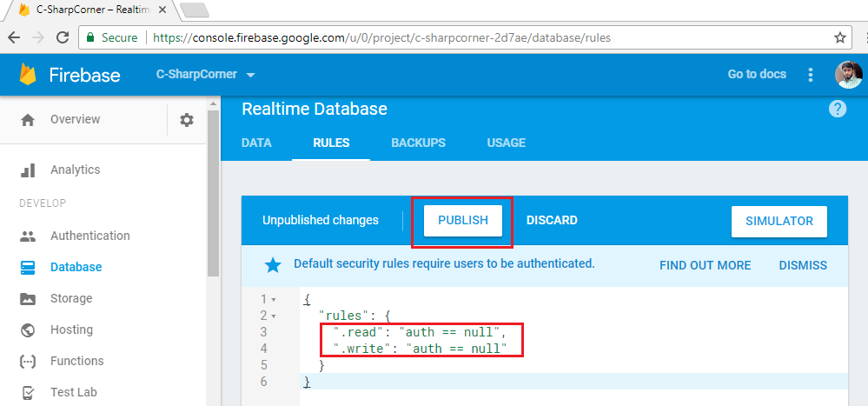The image size is (868, 406).
Task: Reload the page
Action: [x=63, y=37]
